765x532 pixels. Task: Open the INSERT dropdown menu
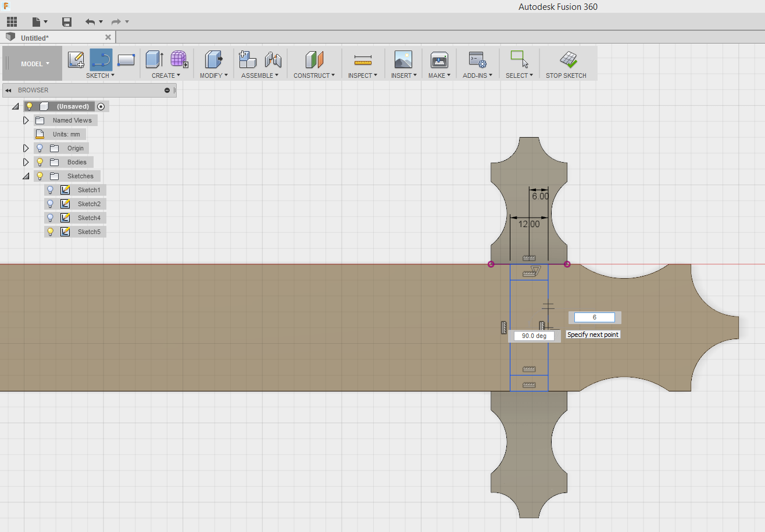coord(403,76)
